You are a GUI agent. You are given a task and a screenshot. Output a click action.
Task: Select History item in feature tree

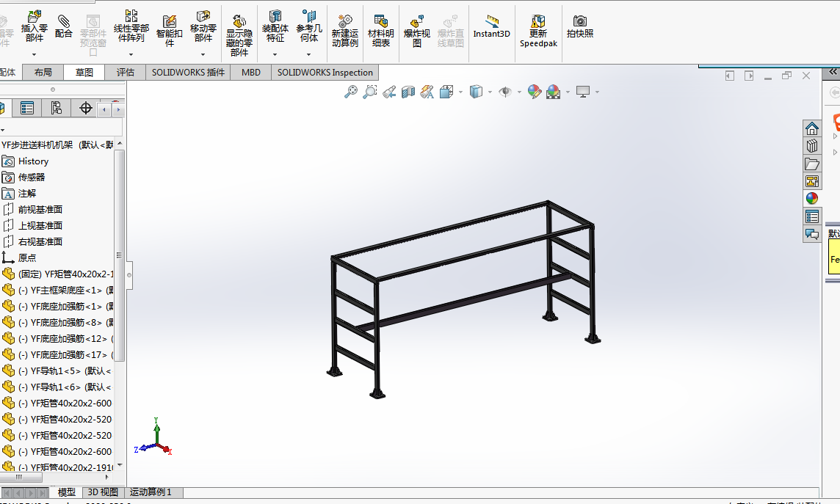click(x=25, y=161)
